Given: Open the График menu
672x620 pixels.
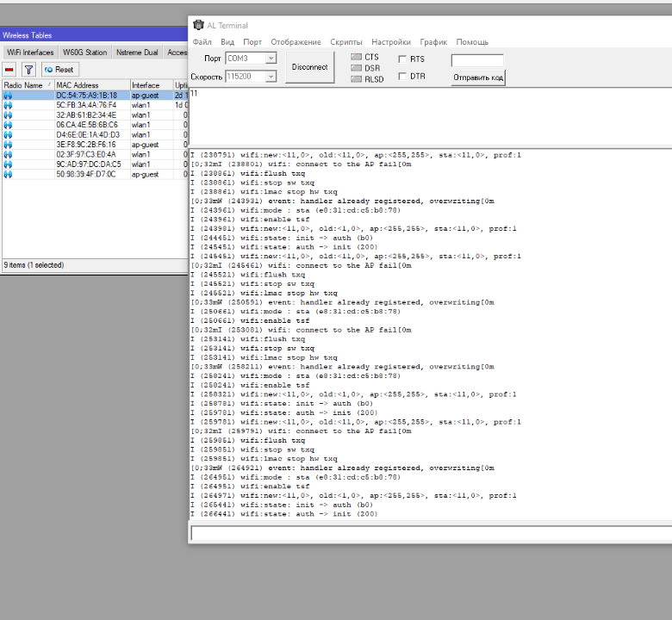Looking at the screenshot, I should tap(433, 42).
